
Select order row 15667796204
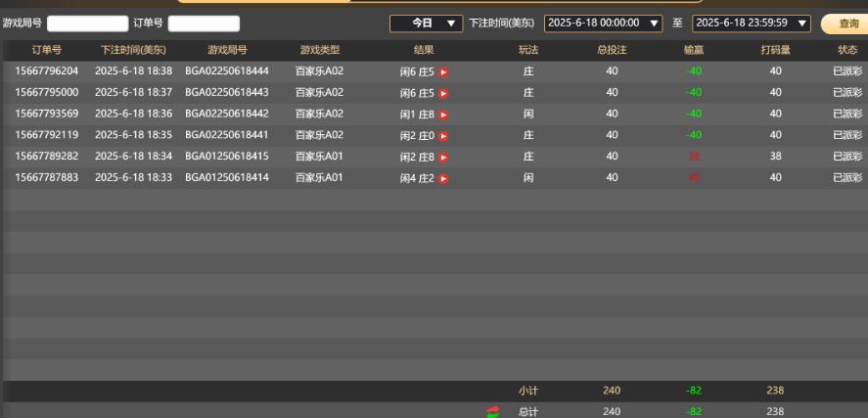tap(47, 71)
